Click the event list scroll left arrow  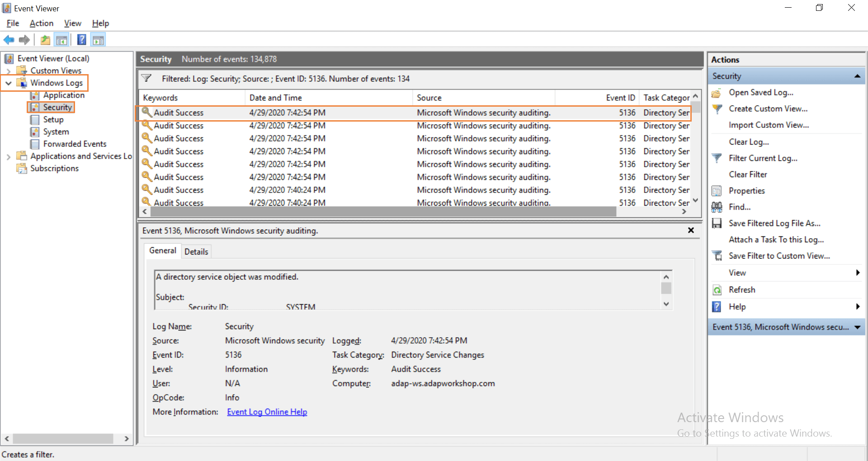click(x=145, y=212)
